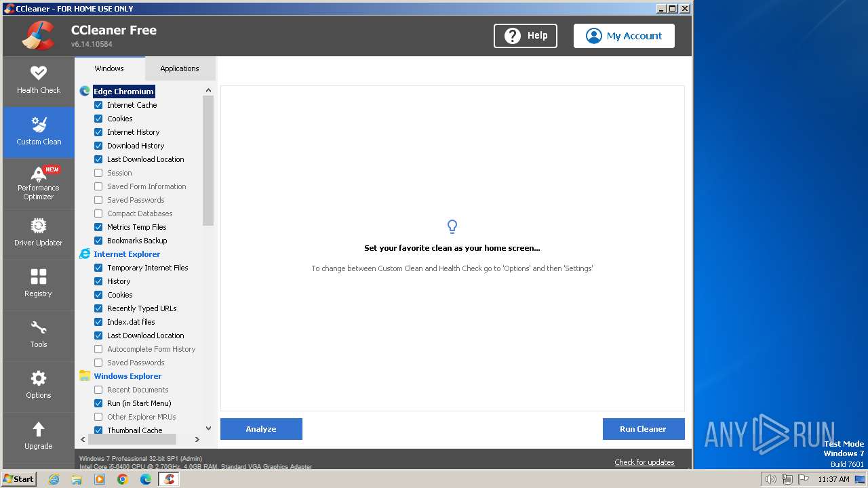Click the horizontal scrollbar thumb in list
Screen dimensions: 868x488
click(132, 439)
